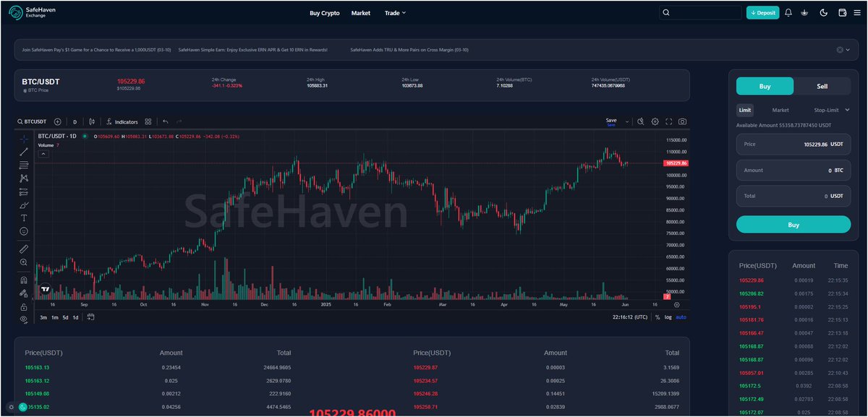
Task: Switch to the Sell tab
Action: [822, 86]
